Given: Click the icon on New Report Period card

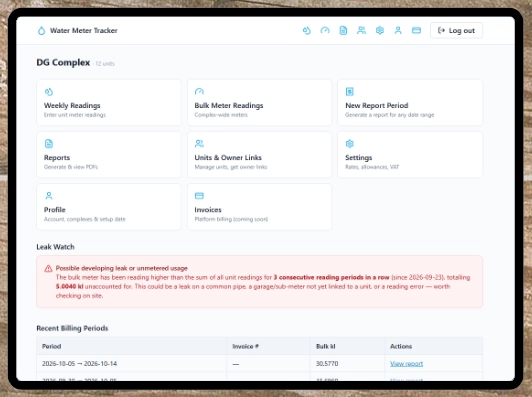Looking at the screenshot, I should [x=349, y=92].
